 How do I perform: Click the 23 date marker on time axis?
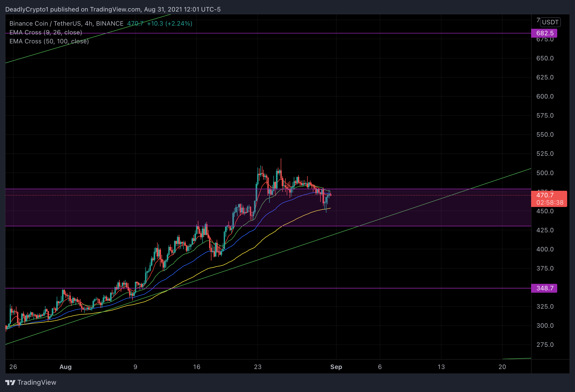258,367
